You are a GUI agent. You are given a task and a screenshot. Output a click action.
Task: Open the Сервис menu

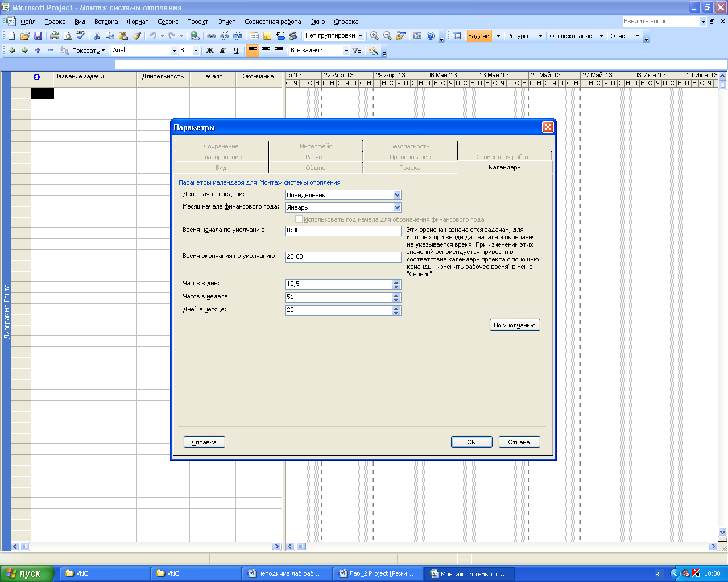168,22
